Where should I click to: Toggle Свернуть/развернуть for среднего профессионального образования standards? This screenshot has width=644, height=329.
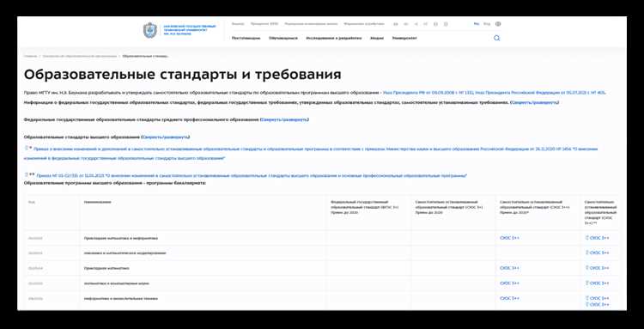[x=284, y=119]
